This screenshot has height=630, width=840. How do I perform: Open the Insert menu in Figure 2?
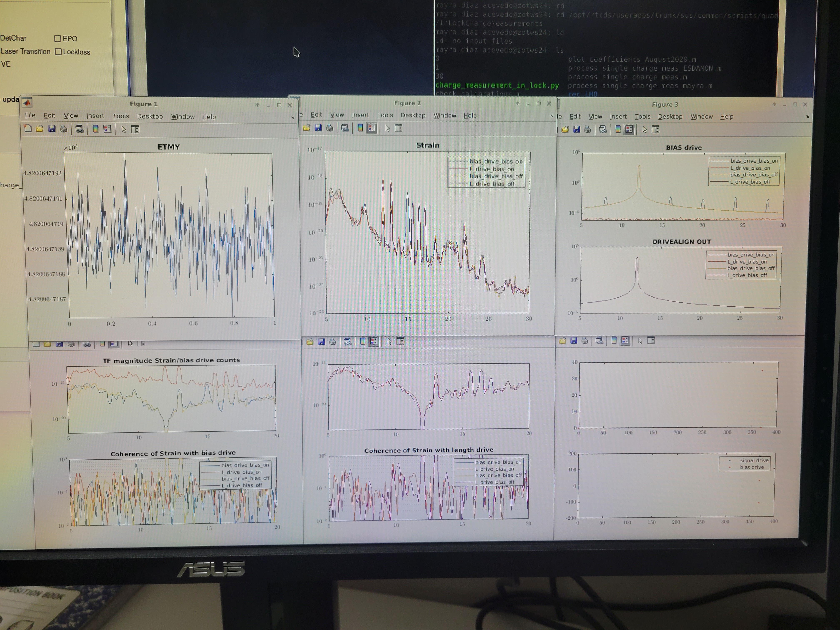(x=360, y=115)
